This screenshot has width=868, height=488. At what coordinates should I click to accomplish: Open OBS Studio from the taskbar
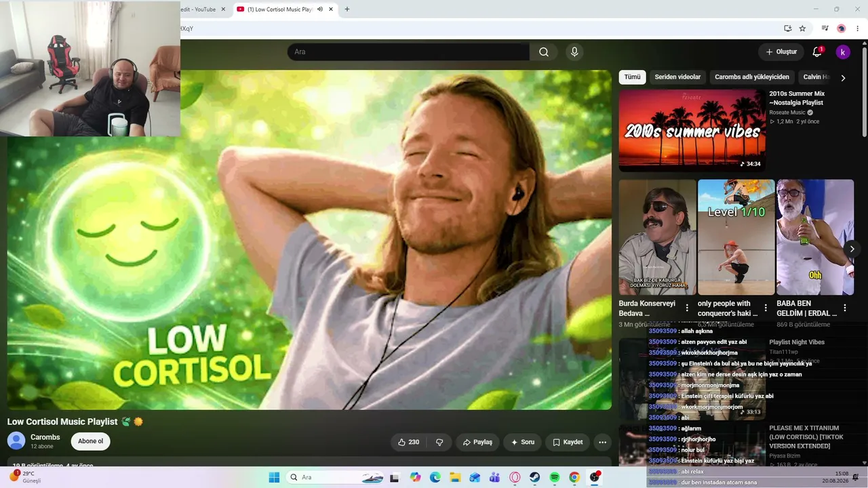[x=595, y=477]
